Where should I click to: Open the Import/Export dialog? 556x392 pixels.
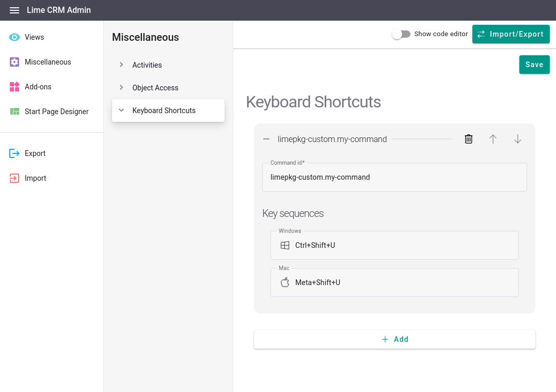point(511,34)
